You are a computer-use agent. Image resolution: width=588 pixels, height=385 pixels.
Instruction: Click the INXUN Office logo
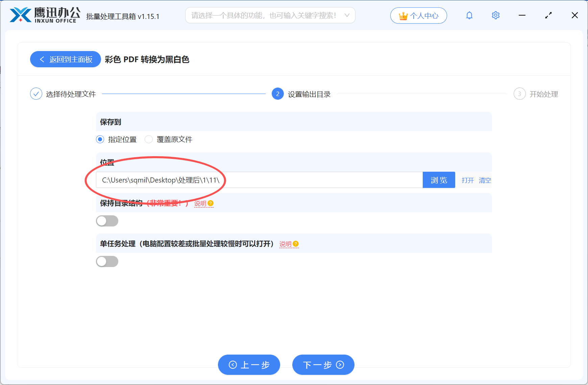45,15
